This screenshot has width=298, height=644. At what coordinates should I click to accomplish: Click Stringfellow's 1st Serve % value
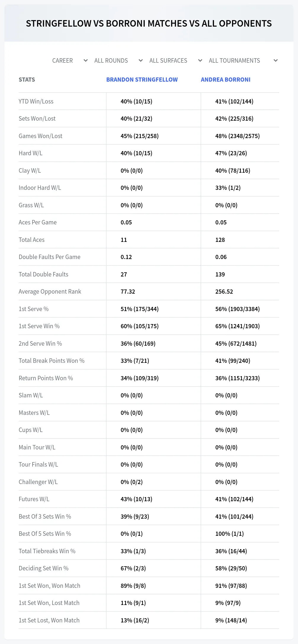pos(140,309)
